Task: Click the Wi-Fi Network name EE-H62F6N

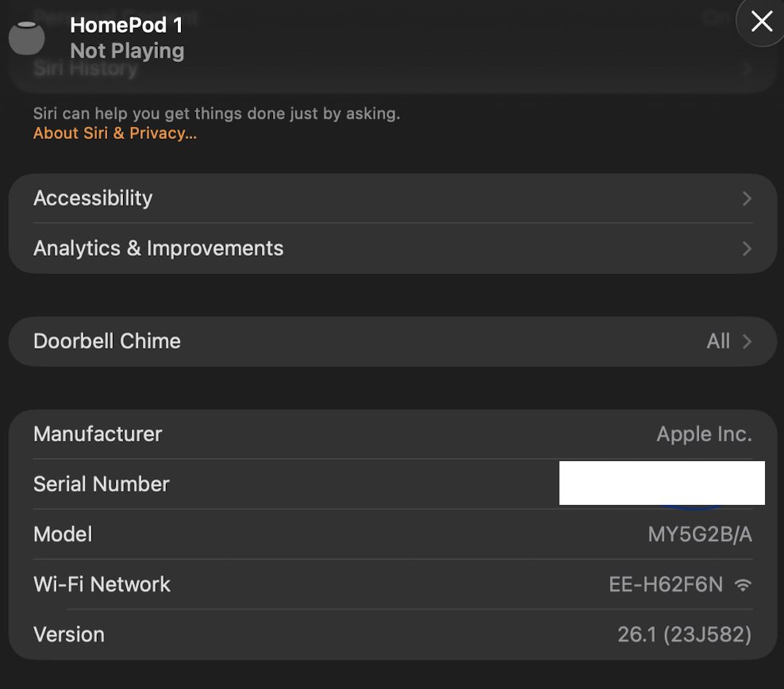Action: 666,585
